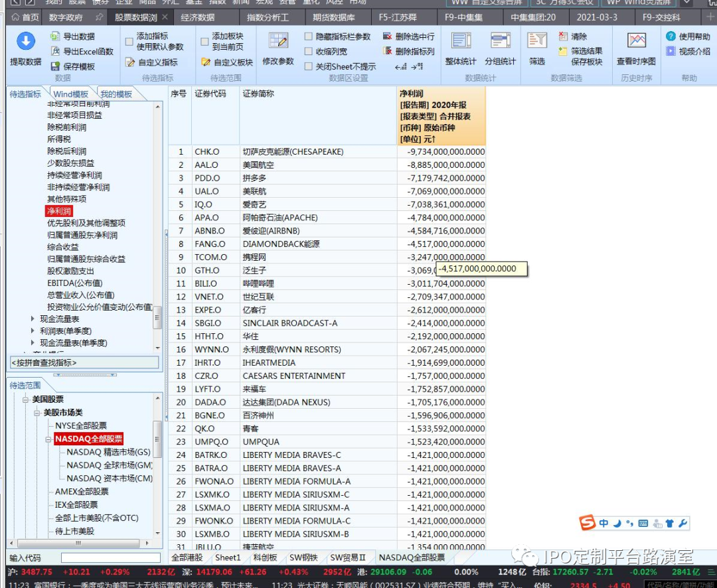Switch to the Sheet1 sheet tab

[x=228, y=557]
